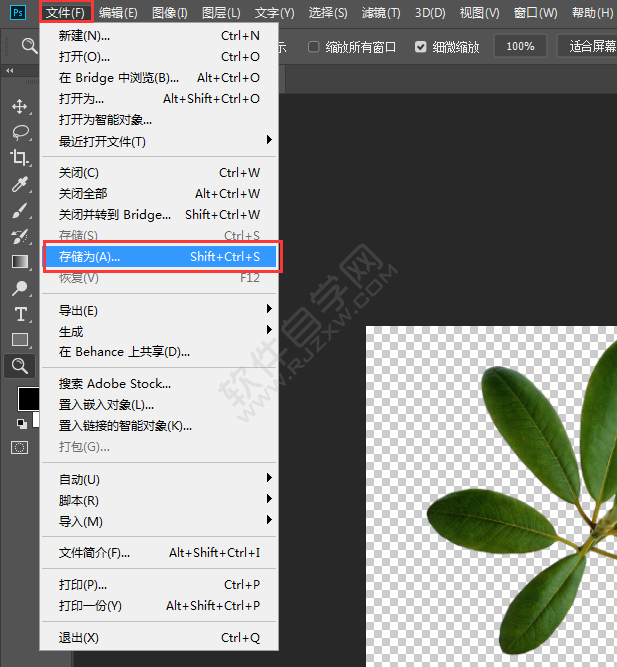Open the 滤镜(T) menu
The height and width of the screenshot is (667, 617).
coord(381,13)
